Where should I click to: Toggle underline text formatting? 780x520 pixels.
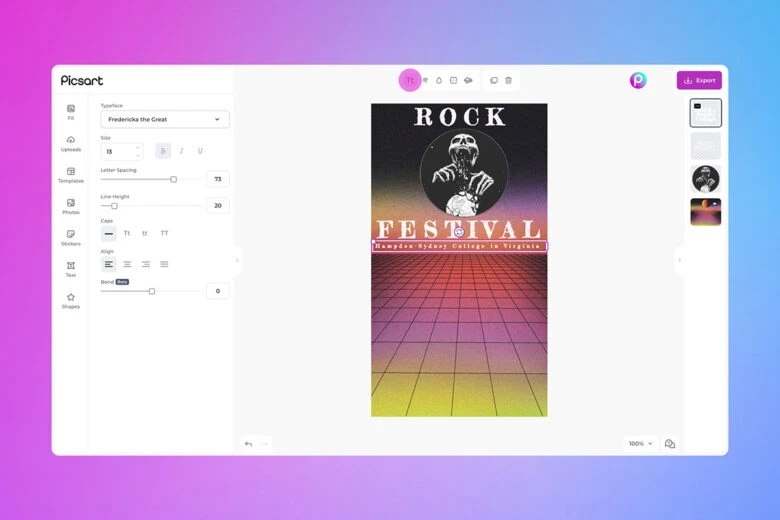[x=200, y=151]
